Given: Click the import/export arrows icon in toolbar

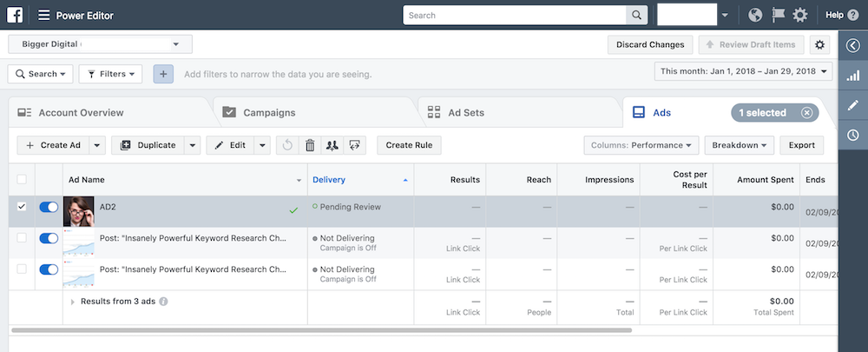Looking at the screenshot, I should click(x=355, y=145).
